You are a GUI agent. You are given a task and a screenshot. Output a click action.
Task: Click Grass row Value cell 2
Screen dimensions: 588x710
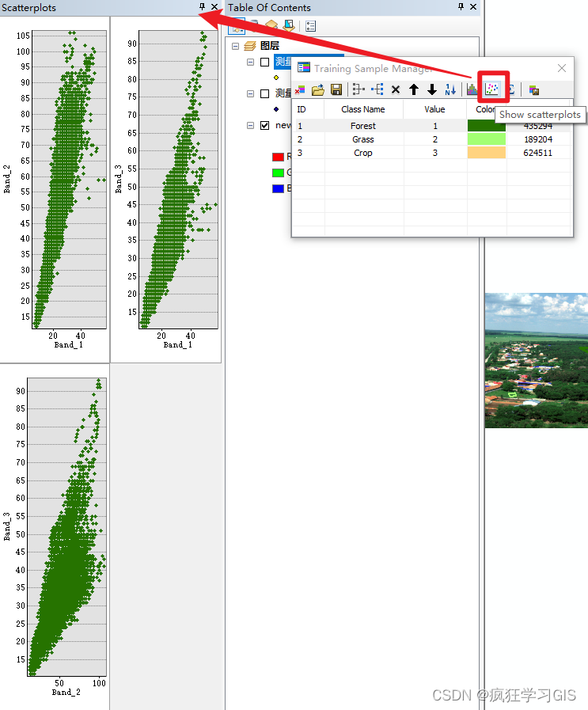point(435,139)
